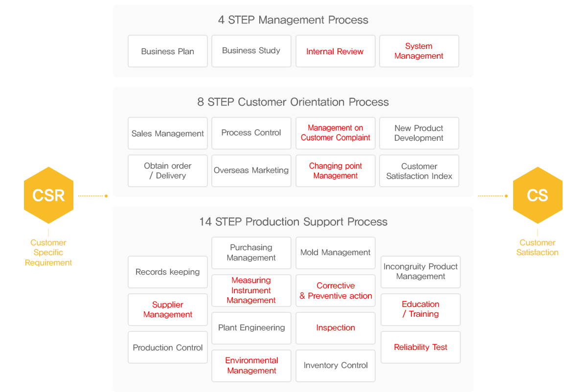Image resolution: width=587 pixels, height=392 pixels.
Task: Select System Management step
Action: [x=419, y=51]
